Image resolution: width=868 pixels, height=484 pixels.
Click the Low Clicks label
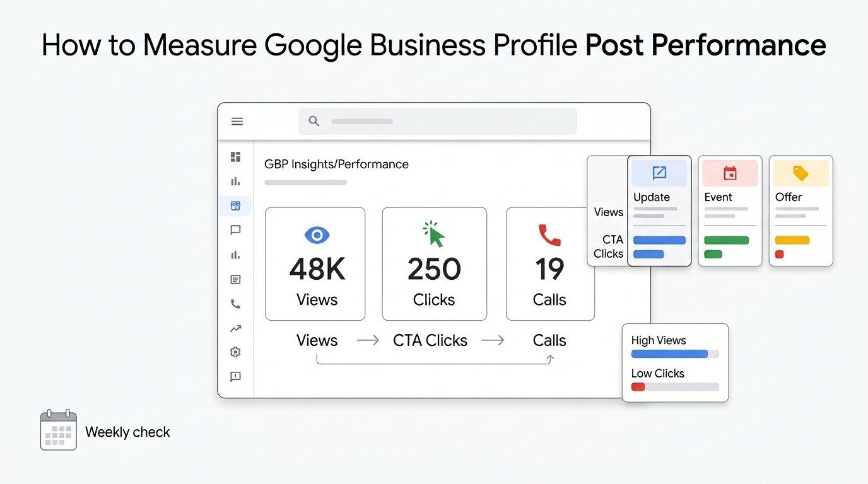point(658,373)
